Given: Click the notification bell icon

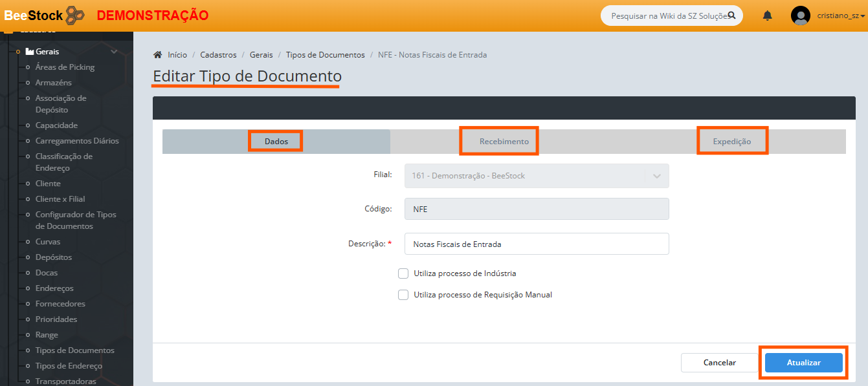Looking at the screenshot, I should pyautogui.click(x=767, y=16).
